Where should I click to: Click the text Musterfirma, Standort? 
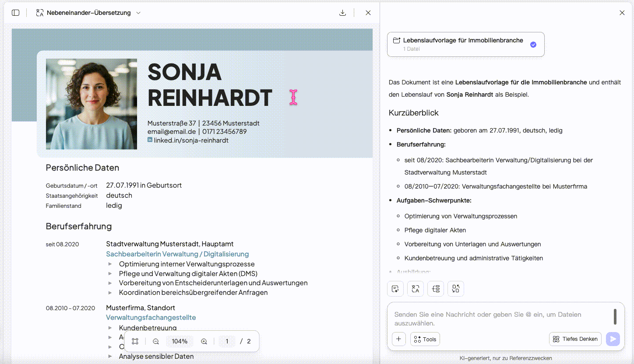pos(141,308)
